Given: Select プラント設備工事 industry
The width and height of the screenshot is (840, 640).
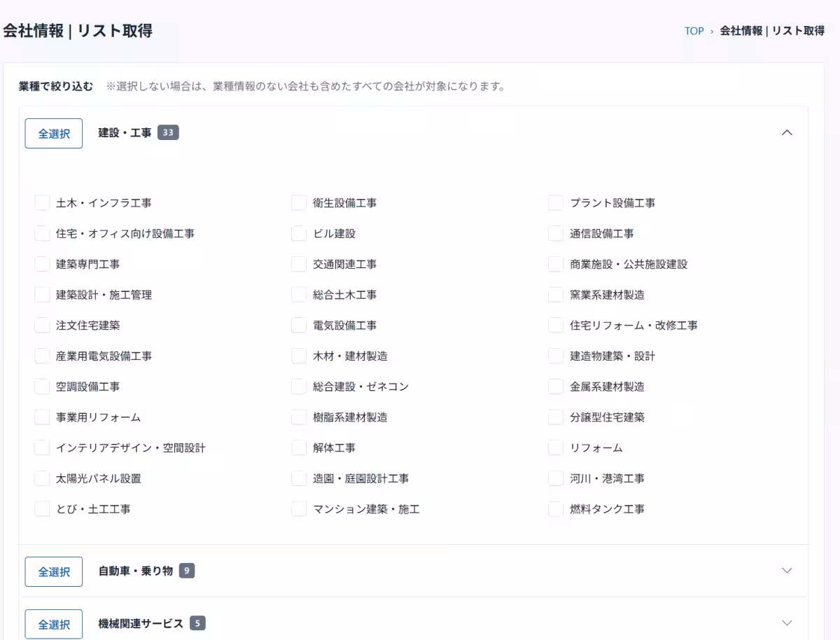Looking at the screenshot, I should (554, 202).
